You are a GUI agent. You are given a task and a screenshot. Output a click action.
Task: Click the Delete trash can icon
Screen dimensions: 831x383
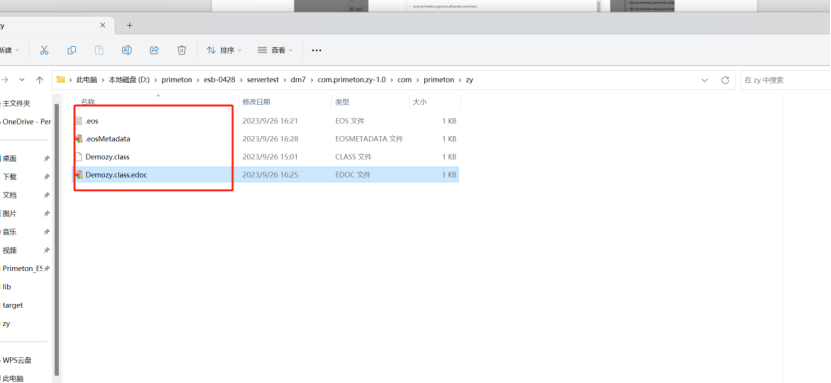click(x=181, y=50)
